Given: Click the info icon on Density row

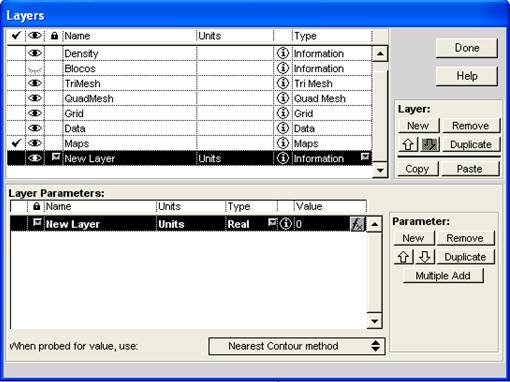Looking at the screenshot, I should [x=283, y=53].
